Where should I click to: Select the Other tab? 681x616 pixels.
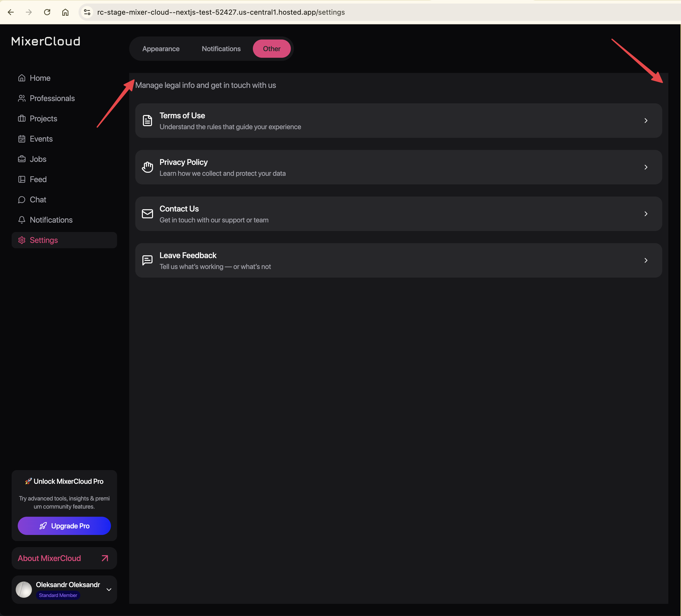pyautogui.click(x=272, y=49)
